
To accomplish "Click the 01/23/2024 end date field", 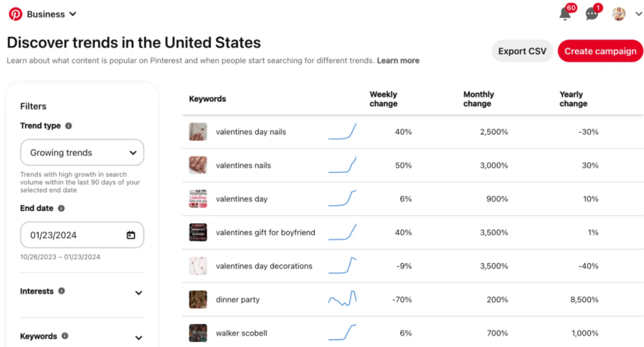I will 75,235.
